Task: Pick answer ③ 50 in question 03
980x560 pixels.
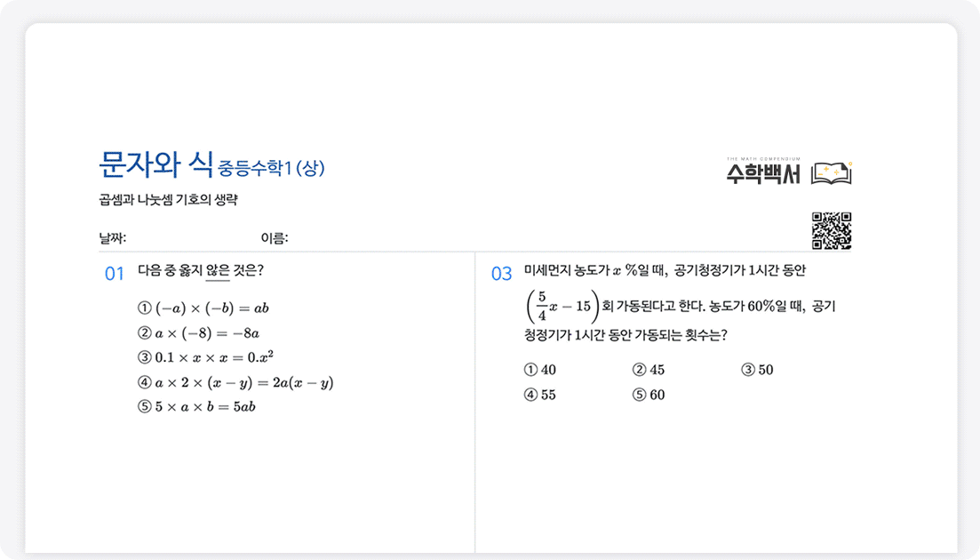Action: (757, 370)
